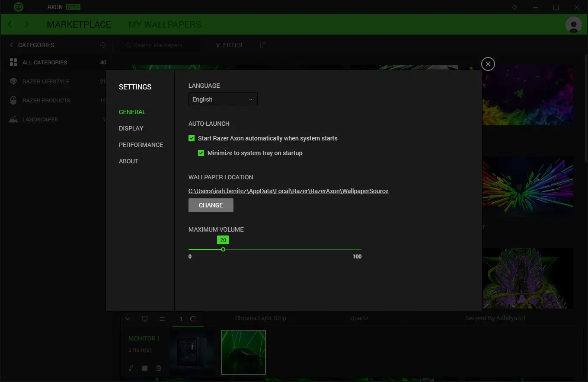Open the gear settings icon in title bar
Viewport: 588px width, 382px height.
(514, 7)
